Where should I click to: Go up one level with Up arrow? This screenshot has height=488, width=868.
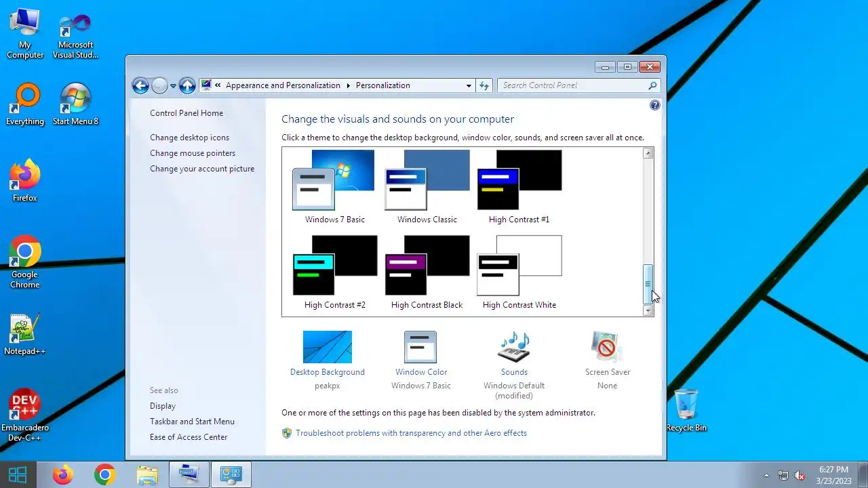coord(187,85)
